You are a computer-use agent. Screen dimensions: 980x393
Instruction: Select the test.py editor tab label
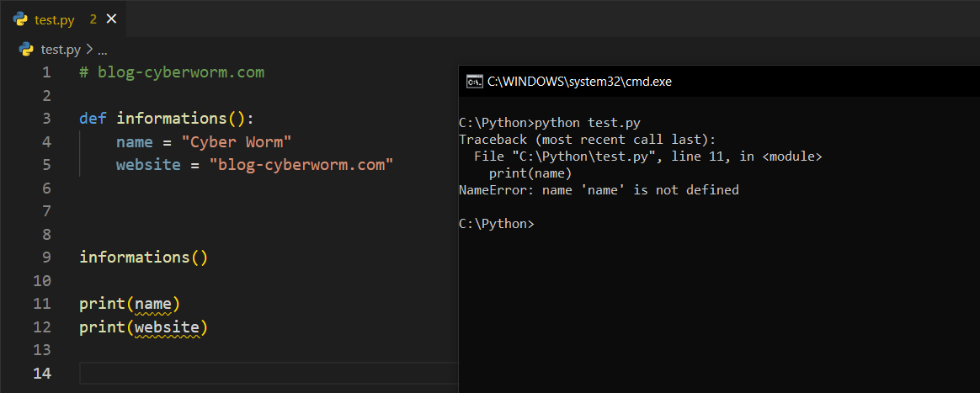[55, 19]
